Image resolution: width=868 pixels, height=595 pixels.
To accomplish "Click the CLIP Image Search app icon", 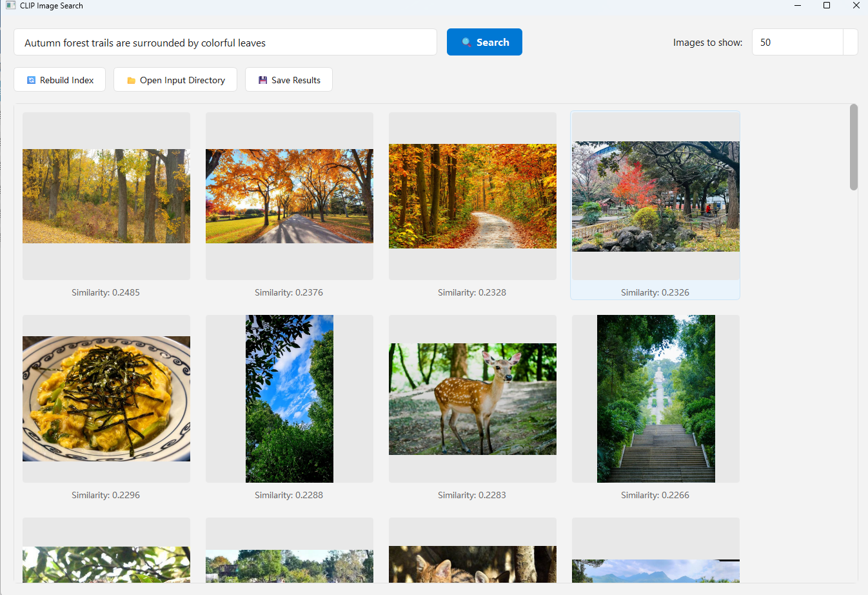I will [10, 6].
